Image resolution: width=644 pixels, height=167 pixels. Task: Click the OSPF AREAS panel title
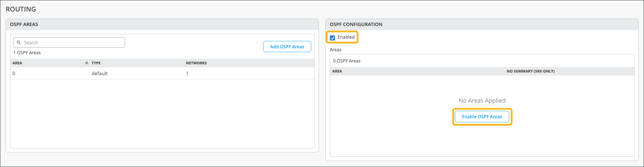(24, 25)
